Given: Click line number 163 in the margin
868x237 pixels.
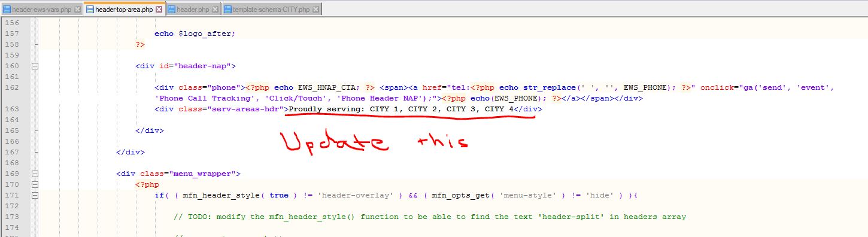Looking at the screenshot, I should point(13,109).
